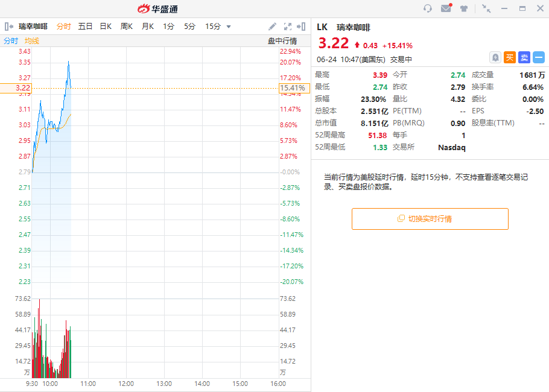549x392 pixels.
Task: Select the chart drawing pencil tool
Action: coord(272,27)
